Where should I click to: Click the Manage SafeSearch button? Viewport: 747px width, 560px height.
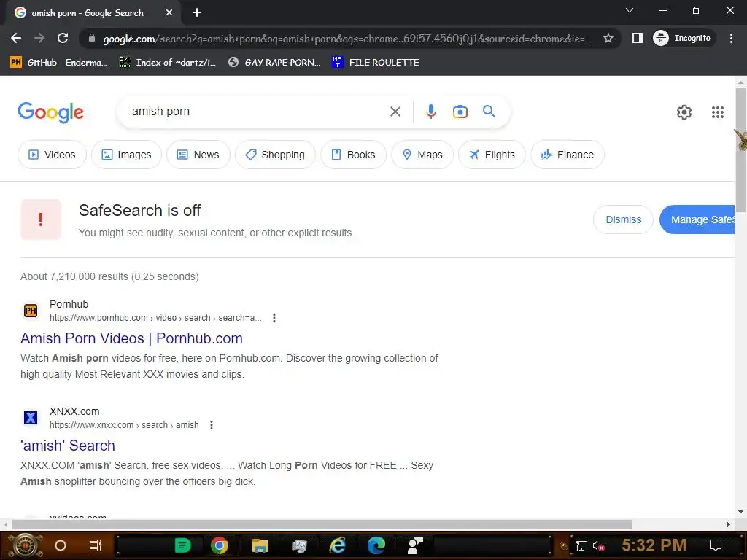click(x=697, y=219)
